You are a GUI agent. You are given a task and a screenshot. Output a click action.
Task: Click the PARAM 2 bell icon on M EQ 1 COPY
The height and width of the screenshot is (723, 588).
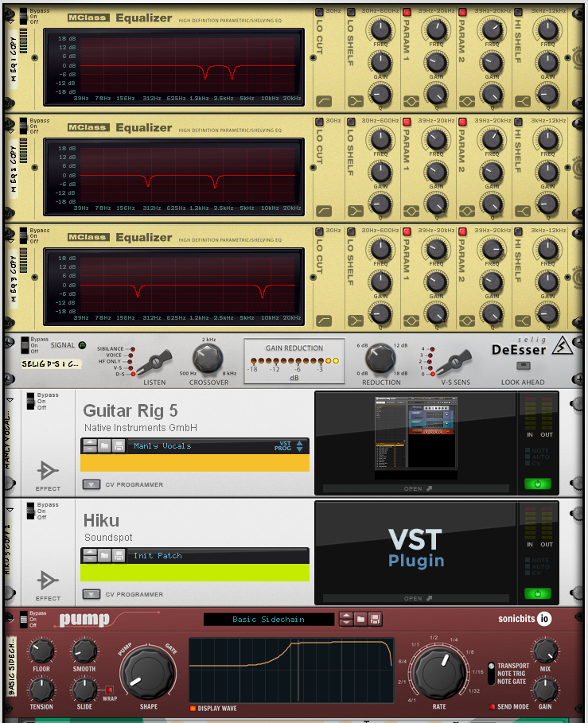pos(467,101)
